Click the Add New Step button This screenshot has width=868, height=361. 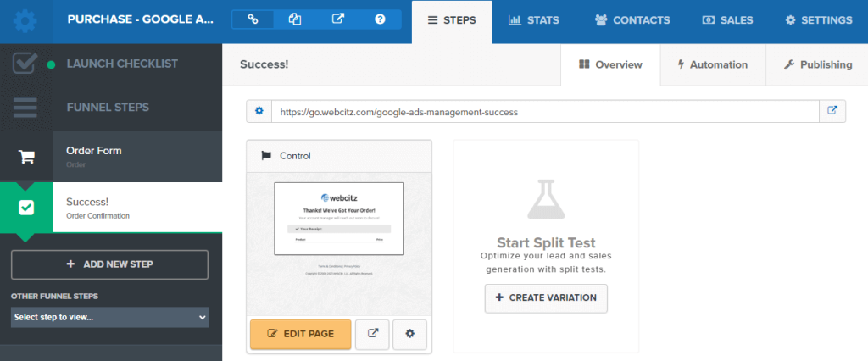[x=109, y=264]
